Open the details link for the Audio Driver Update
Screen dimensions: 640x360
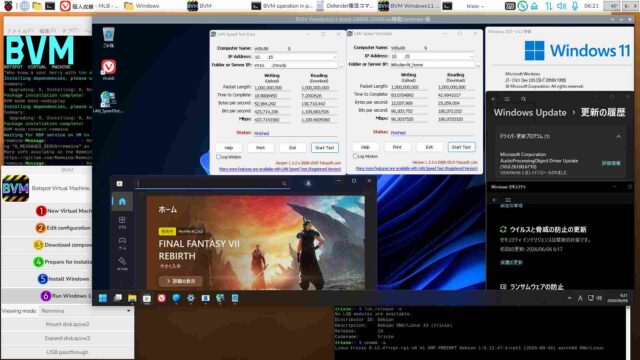(x=611, y=163)
